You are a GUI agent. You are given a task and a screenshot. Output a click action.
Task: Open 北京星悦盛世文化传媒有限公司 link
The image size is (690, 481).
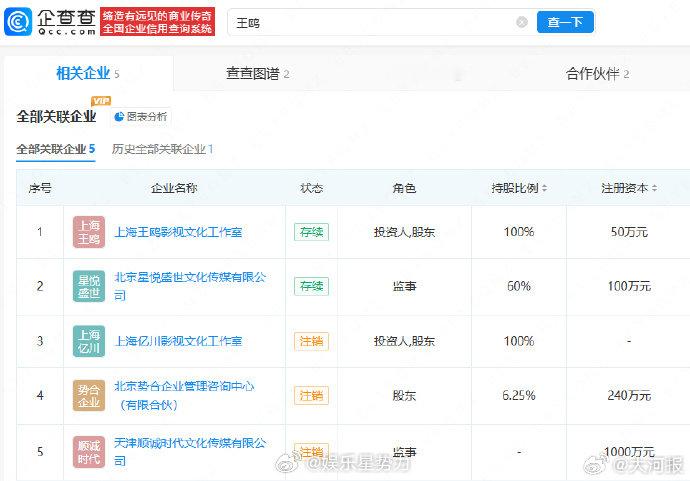190,286
